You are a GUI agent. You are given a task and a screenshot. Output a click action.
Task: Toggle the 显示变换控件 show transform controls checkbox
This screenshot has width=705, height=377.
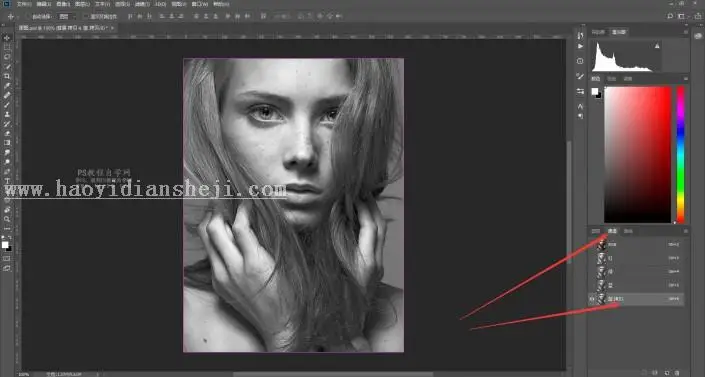click(86, 16)
